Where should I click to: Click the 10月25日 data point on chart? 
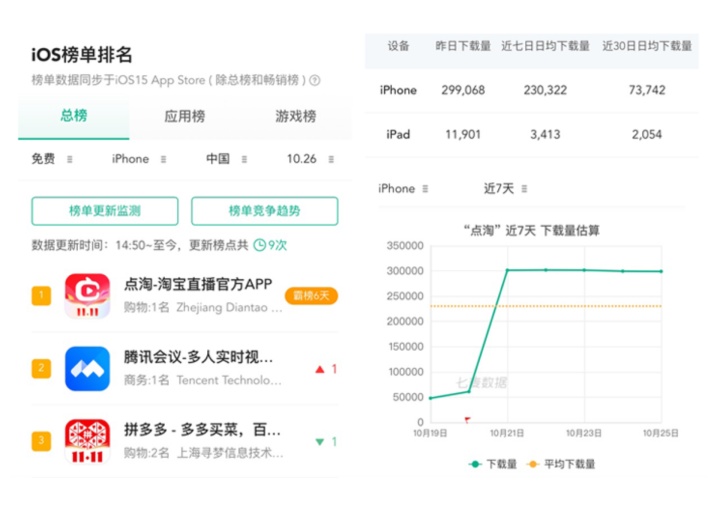tap(661, 271)
